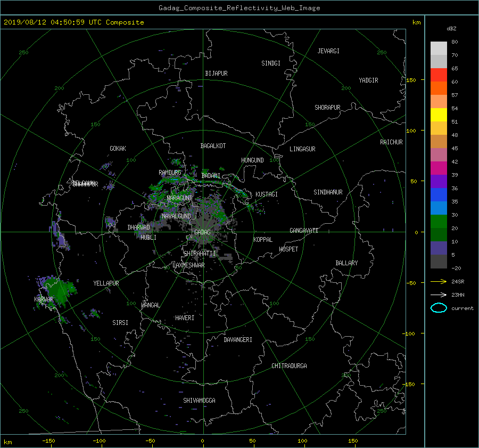479x448 pixels.
Task: Select the light gray 70-80 dBZ swatch
Action: click(439, 48)
